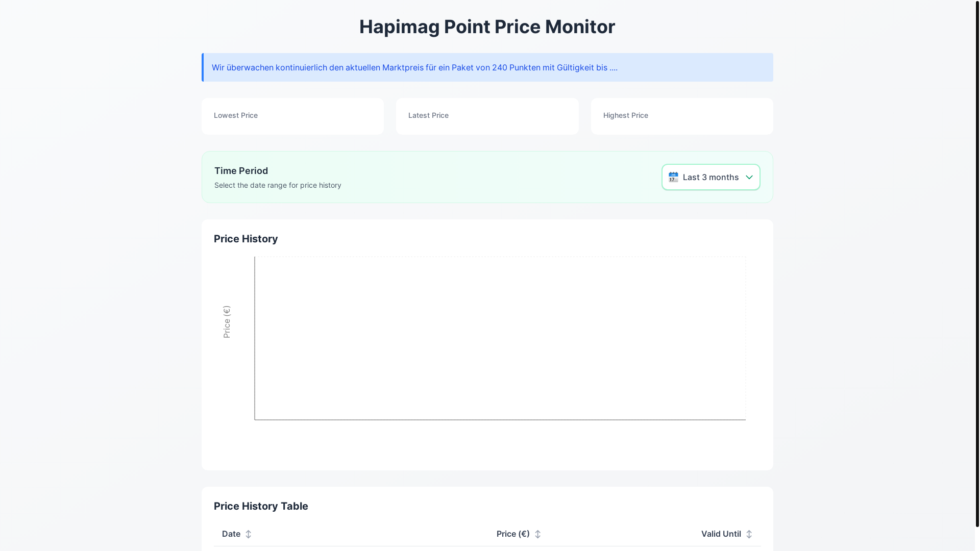Screen dimensions: 980x551
Task: Click the Time Period label
Action: pyautogui.click(x=241, y=171)
